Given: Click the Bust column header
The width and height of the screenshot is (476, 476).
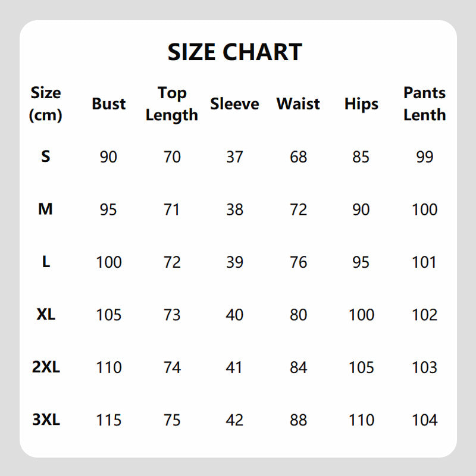Looking at the screenshot, I should (x=109, y=104).
